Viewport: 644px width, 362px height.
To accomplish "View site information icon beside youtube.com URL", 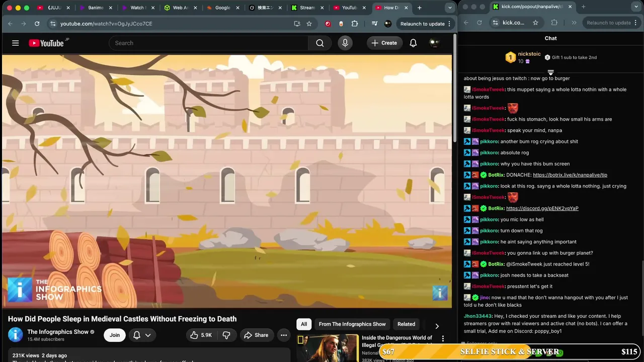I will click(x=53, y=24).
